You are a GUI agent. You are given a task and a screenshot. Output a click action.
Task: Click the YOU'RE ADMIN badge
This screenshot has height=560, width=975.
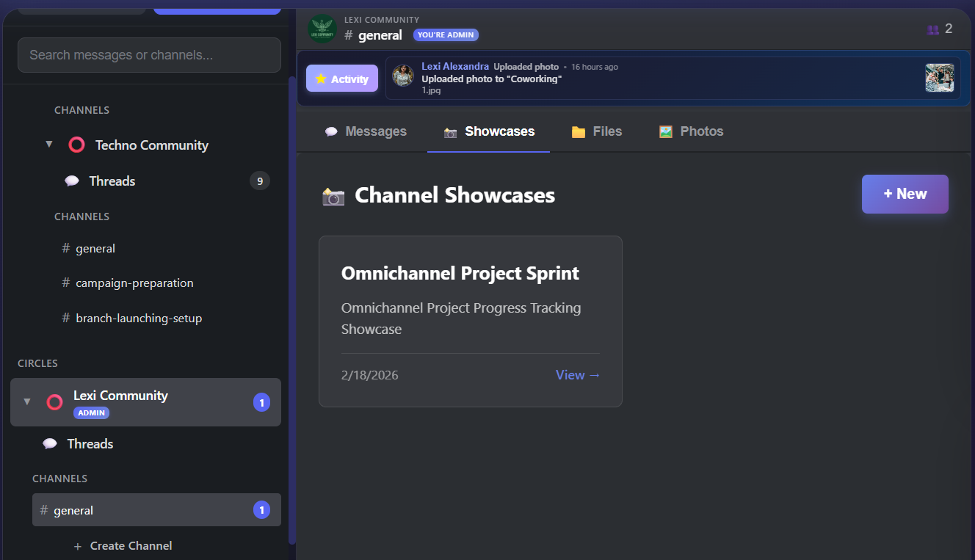click(446, 34)
